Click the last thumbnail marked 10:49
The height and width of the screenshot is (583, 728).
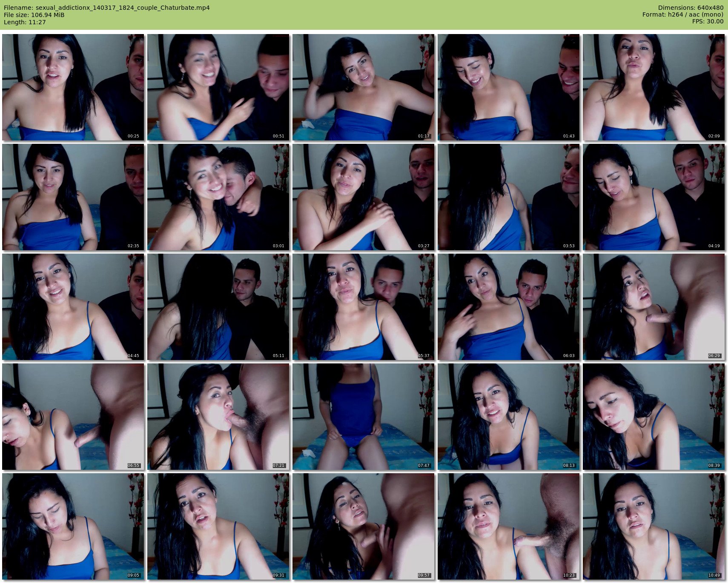point(653,526)
